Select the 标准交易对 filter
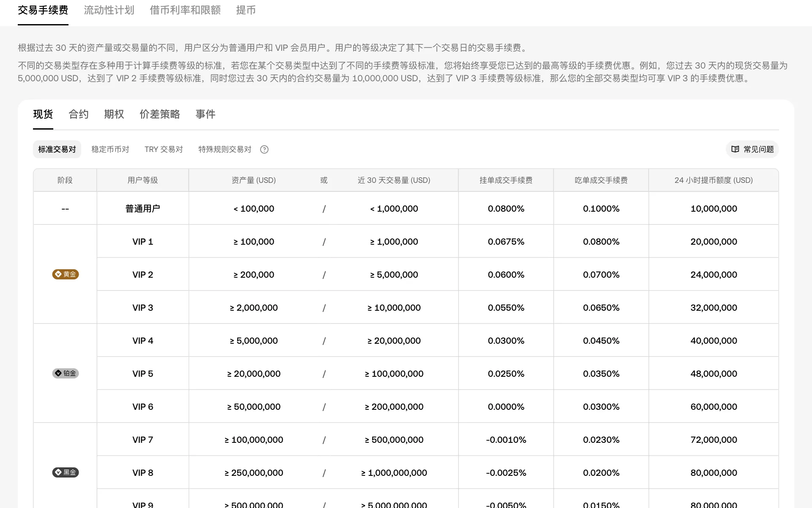 [x=57, y=149]
